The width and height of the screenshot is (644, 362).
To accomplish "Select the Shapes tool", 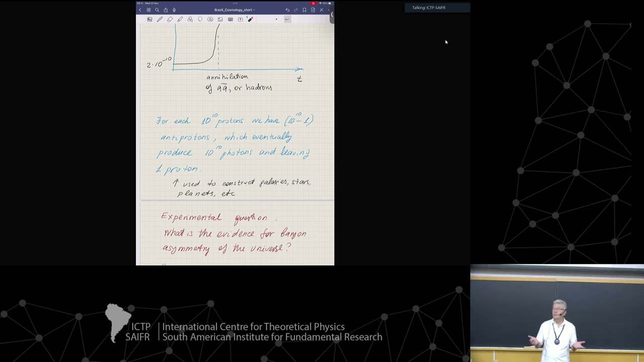I will 190,19.
